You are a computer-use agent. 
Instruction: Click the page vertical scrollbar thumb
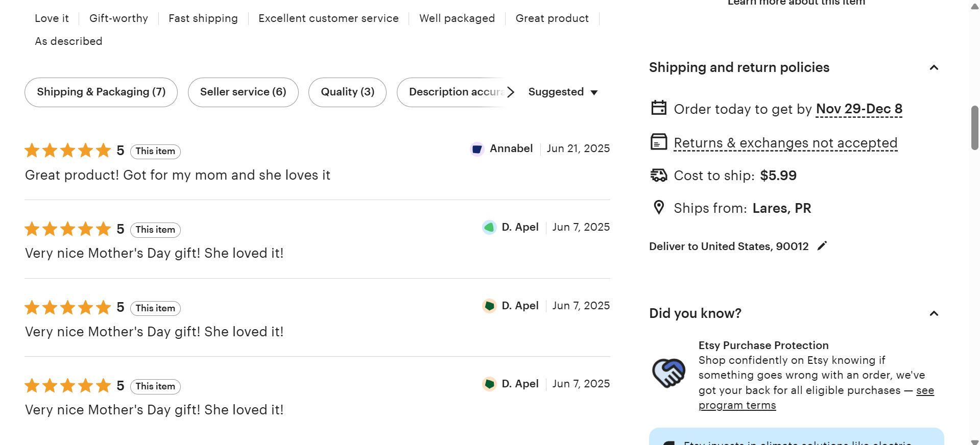[975, 128]
